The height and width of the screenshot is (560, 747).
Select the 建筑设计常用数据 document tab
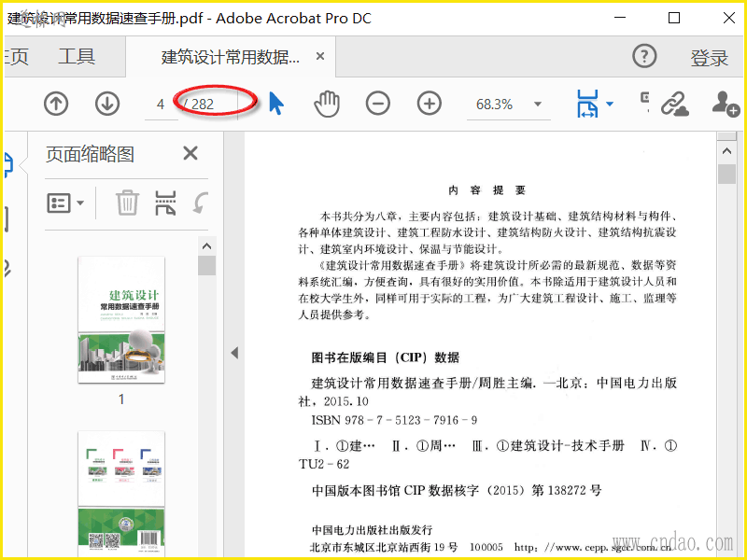coord(231,57)
